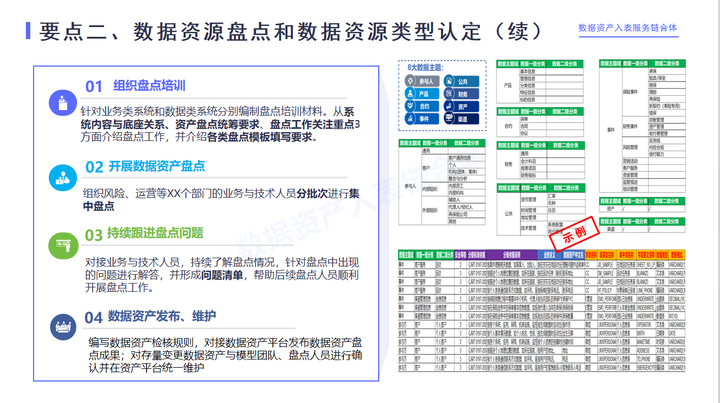Select the 事件 data theme icon
This screenshot has width=720, height=403.
pos(410,118)
